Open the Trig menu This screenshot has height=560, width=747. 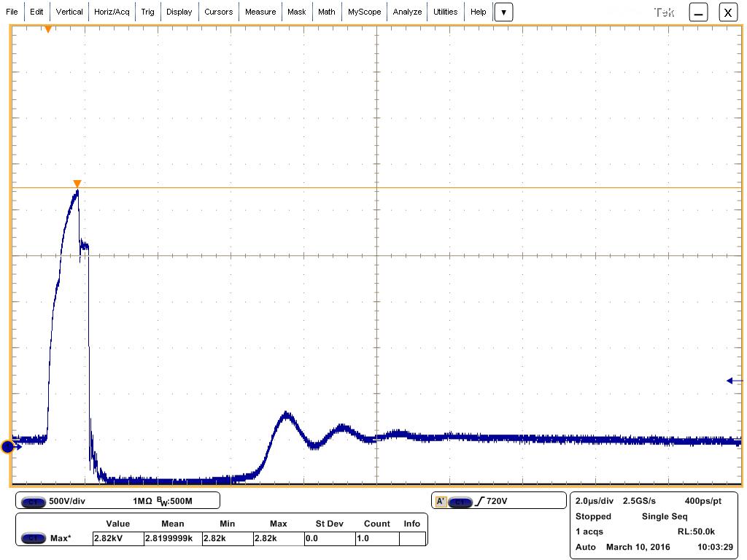[x=147, y=12]
